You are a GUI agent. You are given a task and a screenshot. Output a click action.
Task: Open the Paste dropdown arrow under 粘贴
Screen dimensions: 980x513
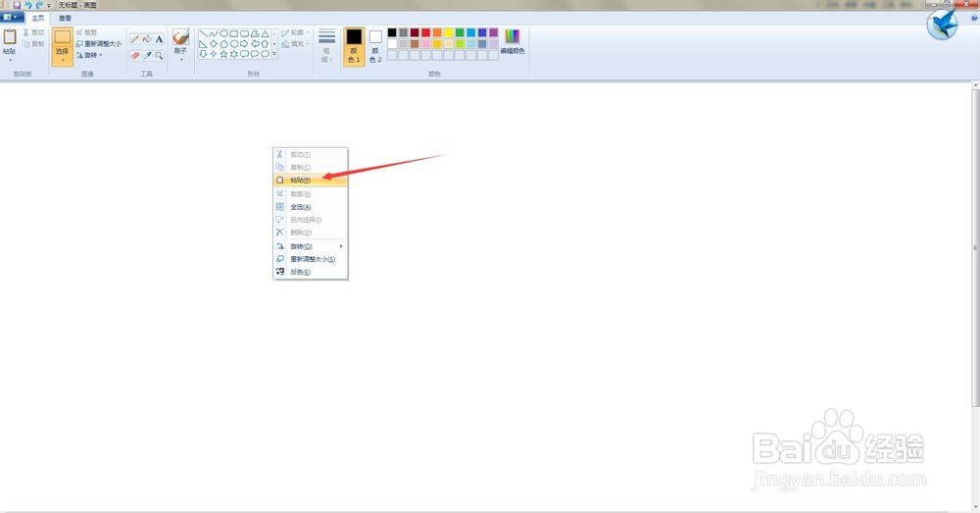pos(10,60)
